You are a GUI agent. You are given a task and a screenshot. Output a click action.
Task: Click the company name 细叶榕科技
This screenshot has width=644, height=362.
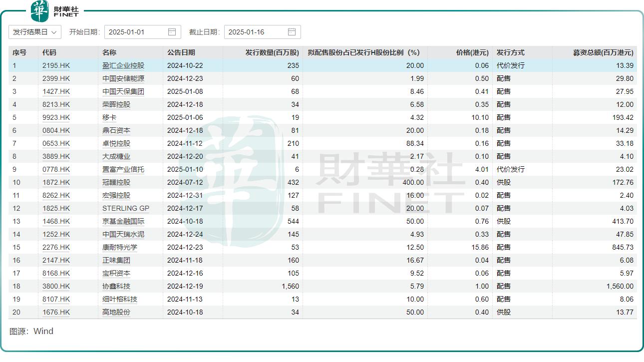pos(120,299)
